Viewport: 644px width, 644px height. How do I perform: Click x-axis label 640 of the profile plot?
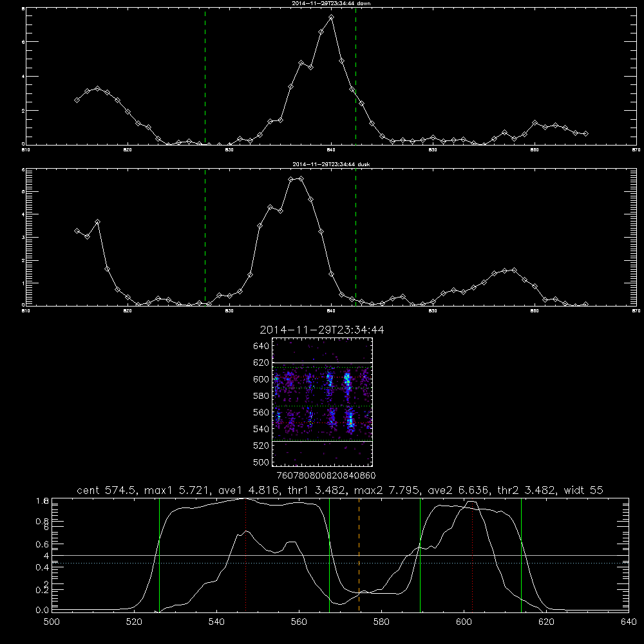coord(629,621)
